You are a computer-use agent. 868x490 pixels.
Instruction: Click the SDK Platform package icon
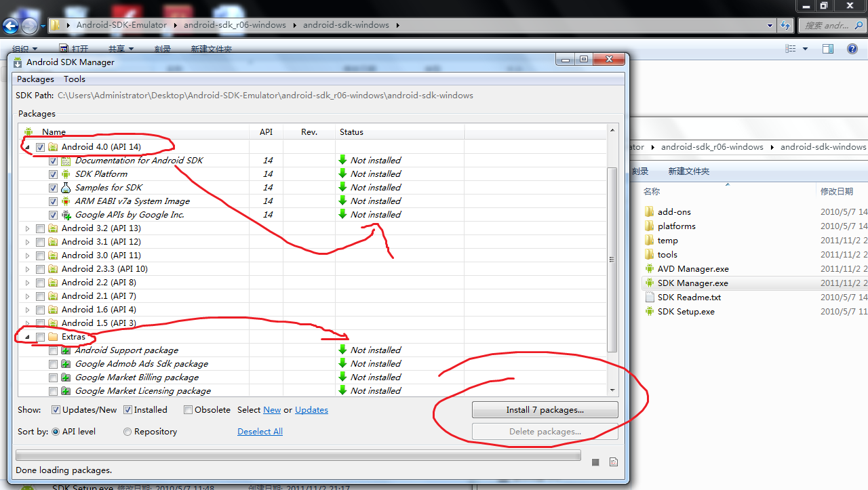click(66, 174)
